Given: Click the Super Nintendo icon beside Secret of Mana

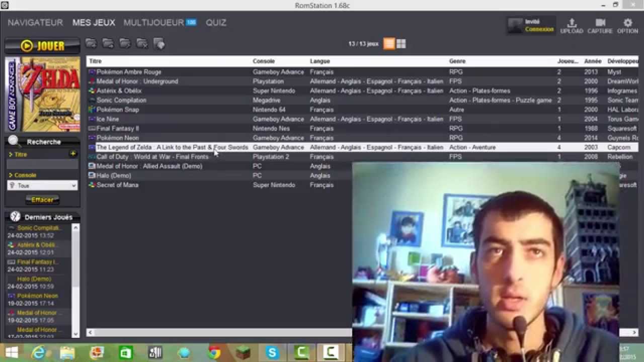Looking at the screenshot, I should [92, 185].
